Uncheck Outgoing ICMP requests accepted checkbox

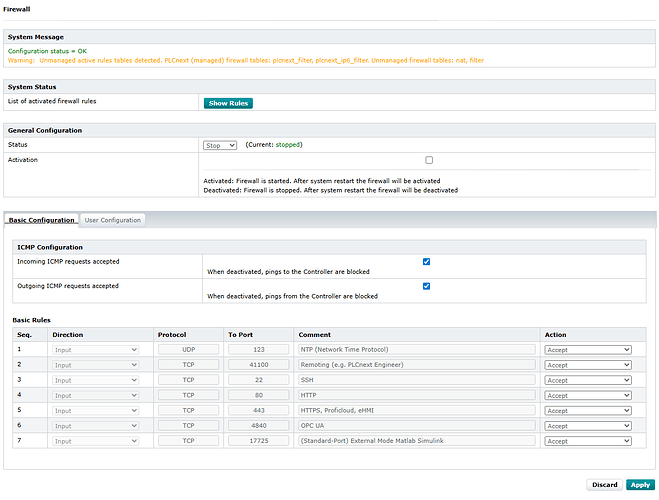tap(427, 286)
